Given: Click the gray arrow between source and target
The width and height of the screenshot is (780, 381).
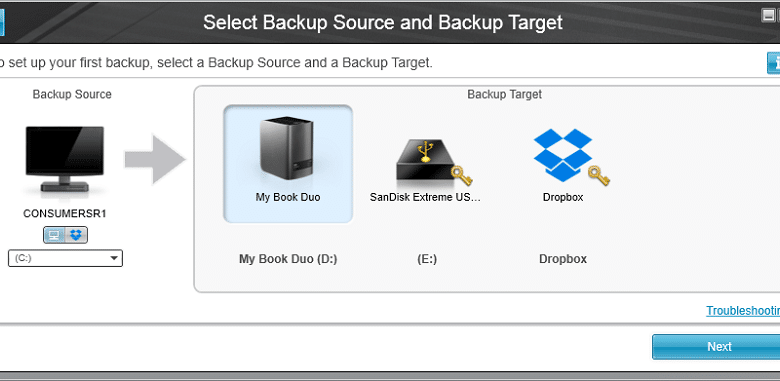Looking at the screenshot, I should point(155,160).
